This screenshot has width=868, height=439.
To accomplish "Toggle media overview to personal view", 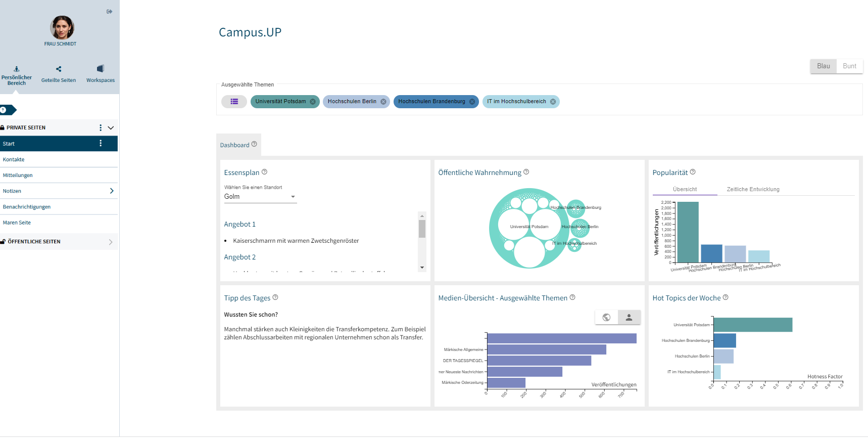I will pos(629,317).
